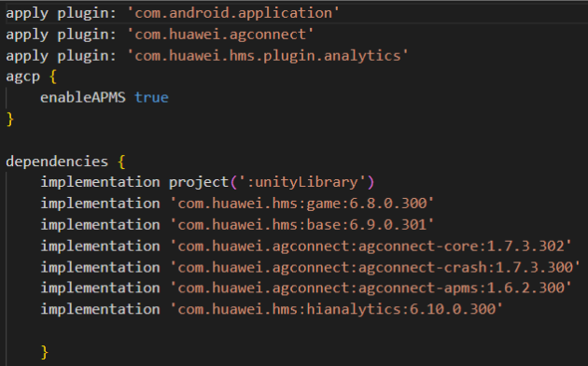Click the ':unityLibrary' project string

coord(301,183)
